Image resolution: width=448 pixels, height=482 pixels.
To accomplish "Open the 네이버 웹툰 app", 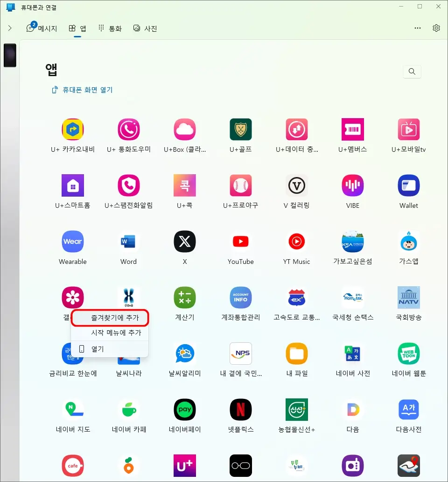I will tap(408, 354).
